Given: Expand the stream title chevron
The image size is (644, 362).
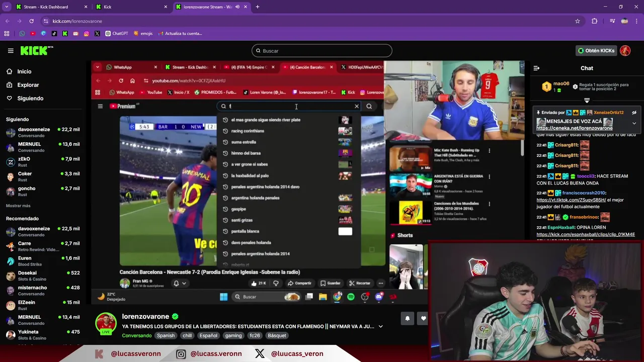Looking at the screenshot, I should click(380, 326).
